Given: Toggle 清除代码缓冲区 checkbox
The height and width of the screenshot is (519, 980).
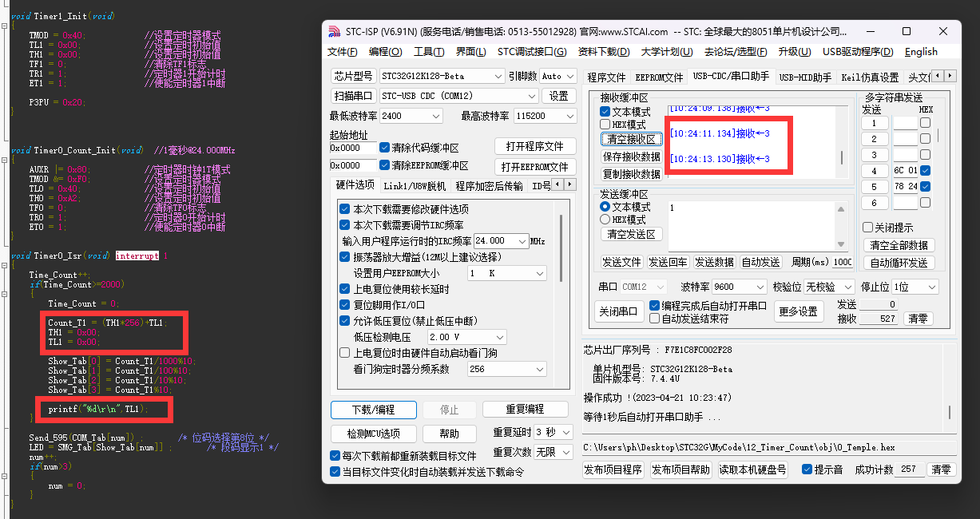Looking at the screenshot, I should (385, 148).
